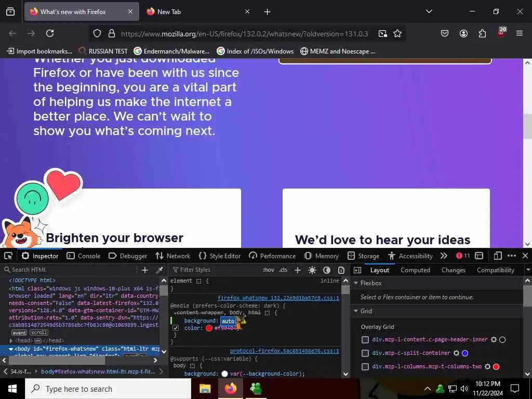View site security lock information
Image resolution: width=532 pixels, height=399 pixels.
click(x=111, y=33)
